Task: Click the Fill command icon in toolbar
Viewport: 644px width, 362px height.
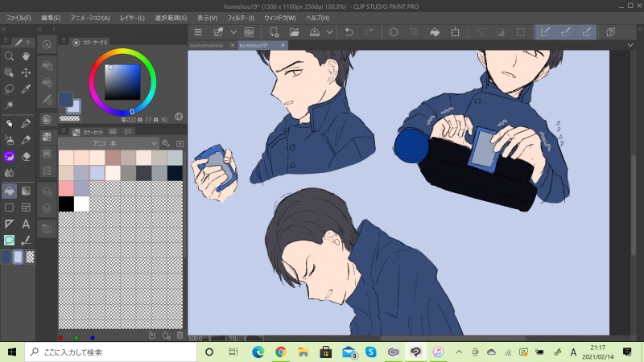Action: point(435,32)
